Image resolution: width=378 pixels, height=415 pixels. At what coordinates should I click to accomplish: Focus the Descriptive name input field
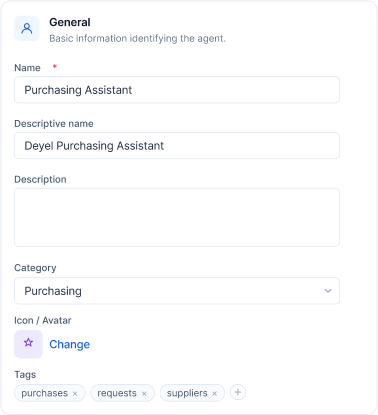click(x=177, y=146)
